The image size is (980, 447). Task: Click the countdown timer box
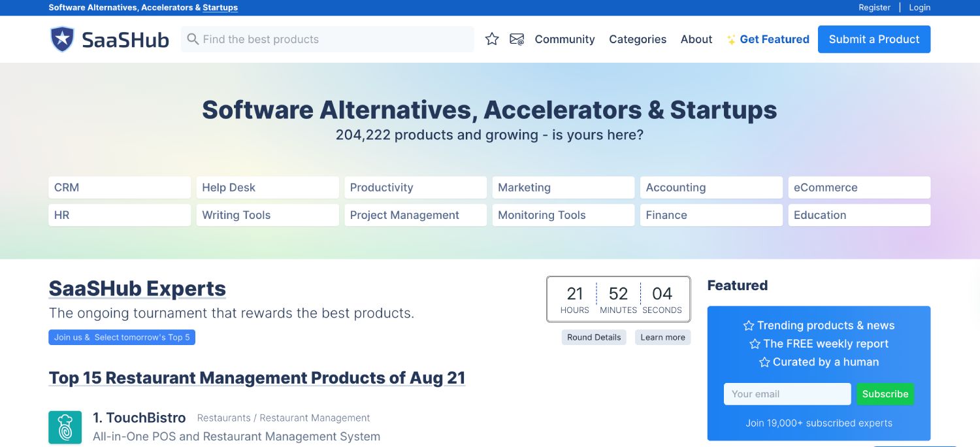pyautogui.click(x=618, y=299)
